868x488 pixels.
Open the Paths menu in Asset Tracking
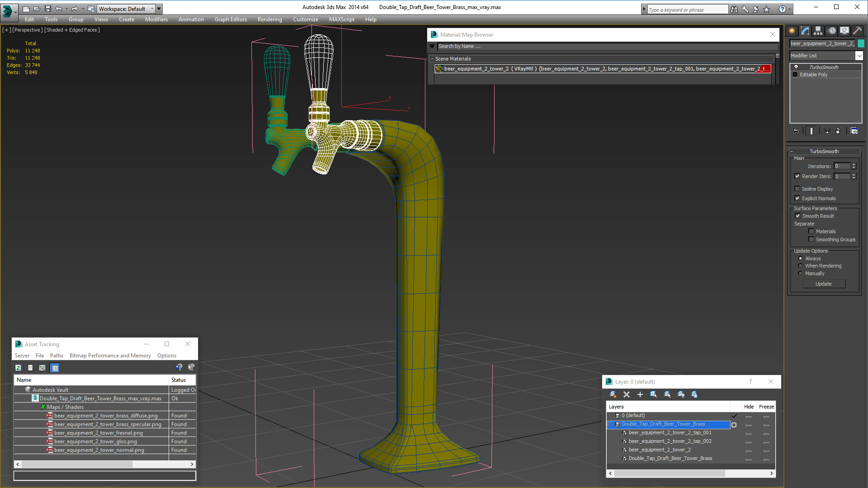coord(57,356)
